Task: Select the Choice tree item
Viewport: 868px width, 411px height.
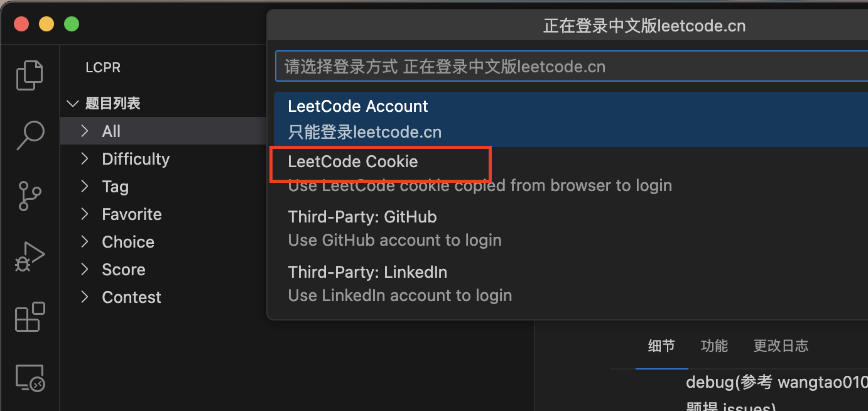Action: coord(127,241)
